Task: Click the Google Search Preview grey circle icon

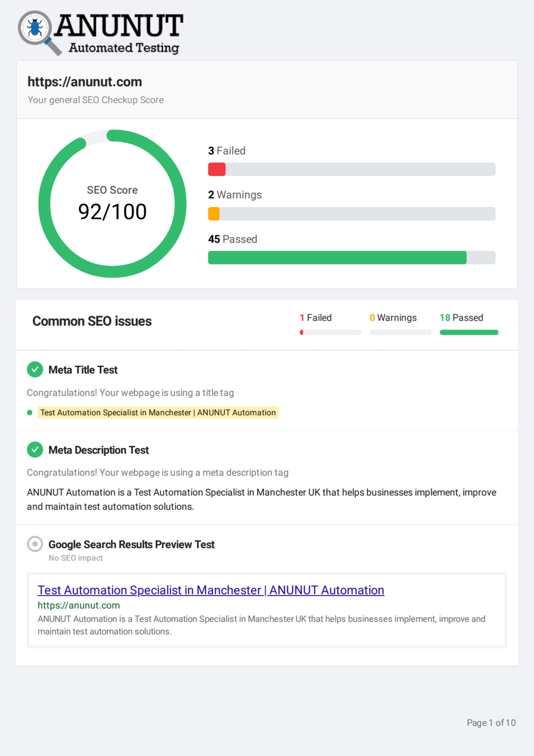Action: point(35,544)
